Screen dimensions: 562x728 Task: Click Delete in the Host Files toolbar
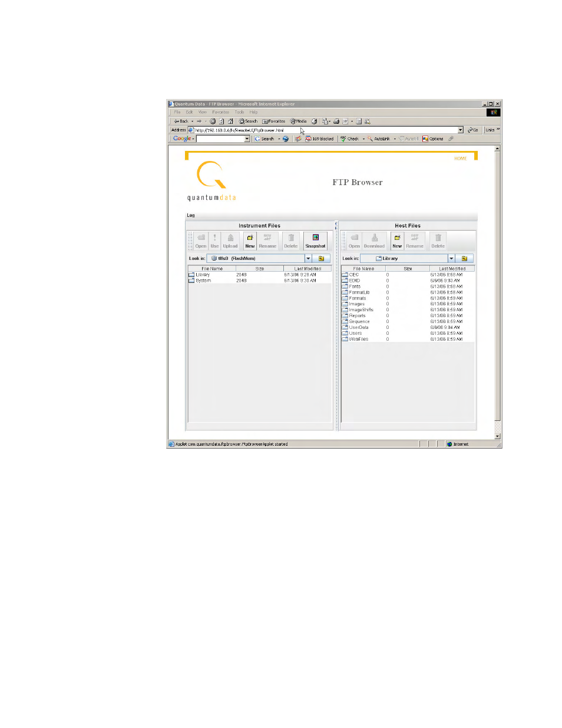pyautogui.click(x=438, y=241)
